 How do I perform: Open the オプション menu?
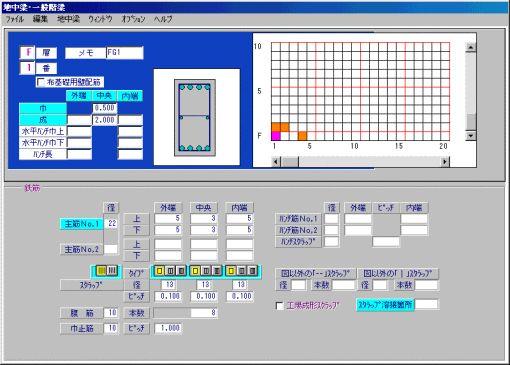tap(133, 19)
